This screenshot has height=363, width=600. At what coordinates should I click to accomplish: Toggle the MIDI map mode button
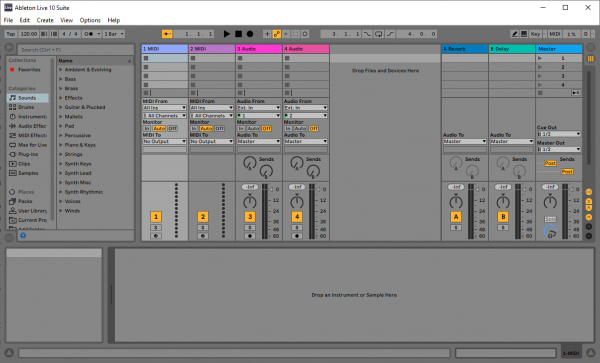(555, 34)
